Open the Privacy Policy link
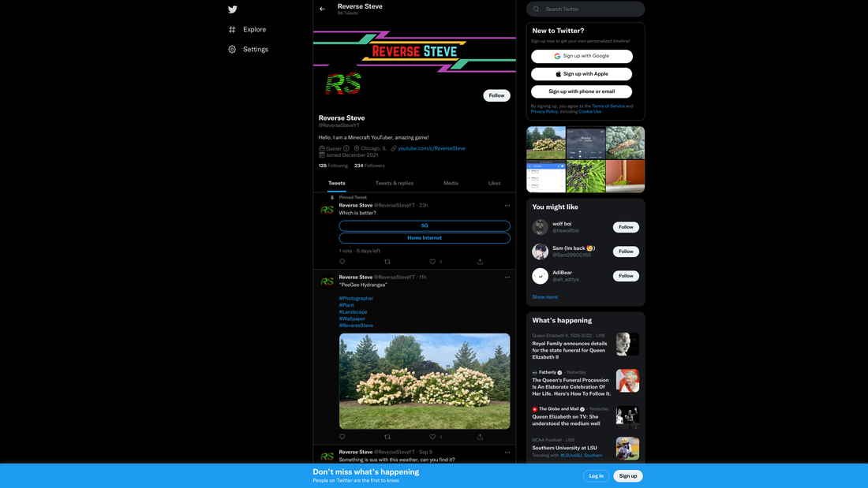The width and height of the screenshot is (868, 488). [x=544, y=112]
